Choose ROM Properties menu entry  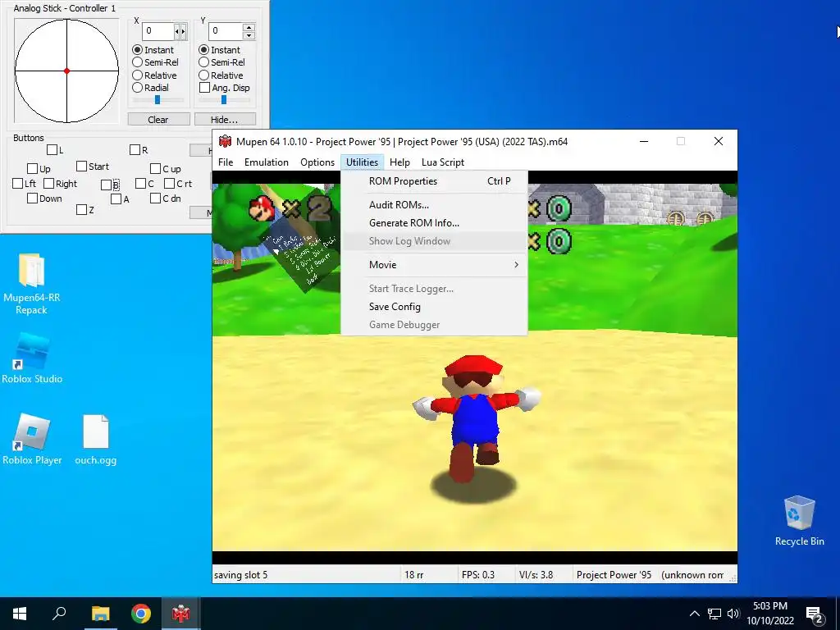434,181
